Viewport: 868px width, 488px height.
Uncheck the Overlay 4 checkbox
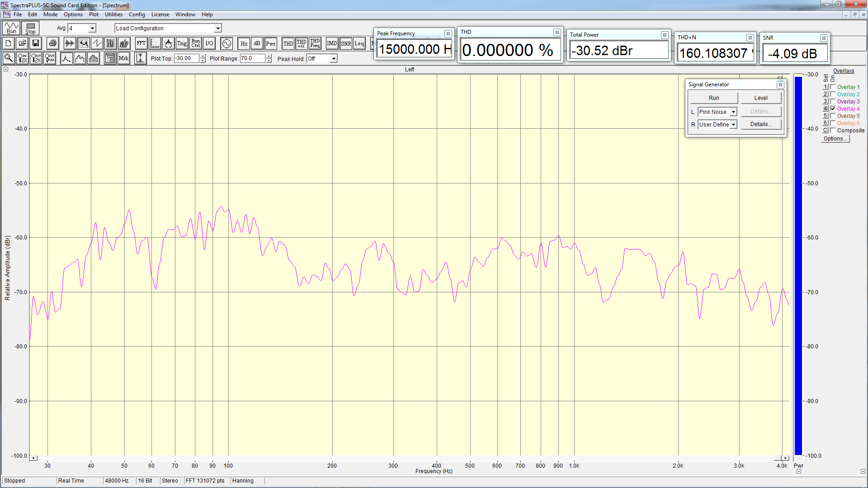[x=833, y=108]
